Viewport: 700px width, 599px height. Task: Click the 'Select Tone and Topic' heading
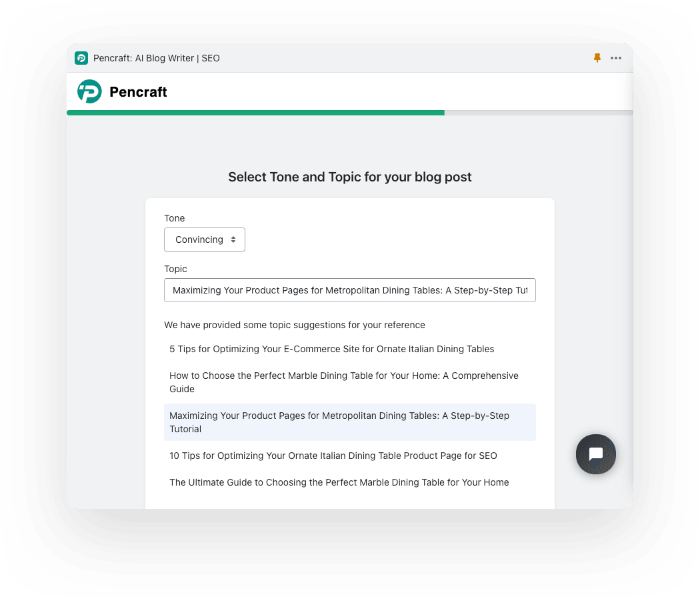(x=350, y=177)
